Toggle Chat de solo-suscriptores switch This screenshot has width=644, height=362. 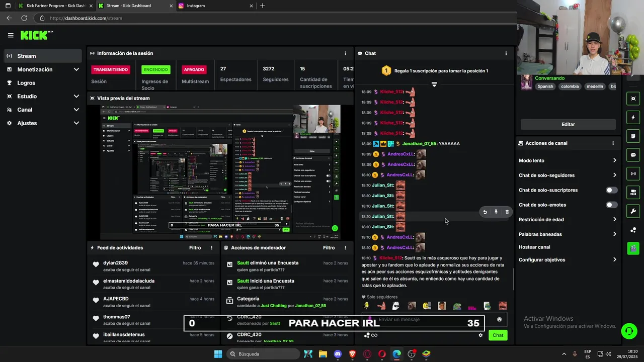pyautogui.click(x=611, y=190)
